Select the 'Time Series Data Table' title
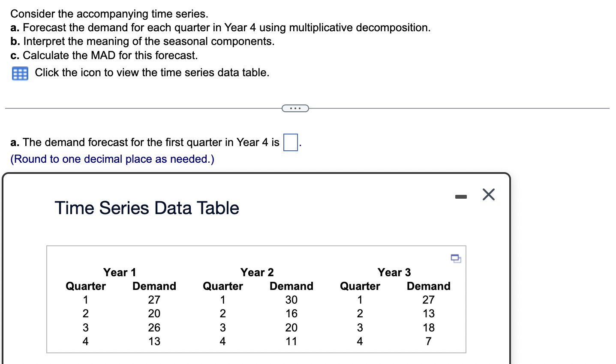The height and width of the screenshot is (364, 616). point(147,208)
